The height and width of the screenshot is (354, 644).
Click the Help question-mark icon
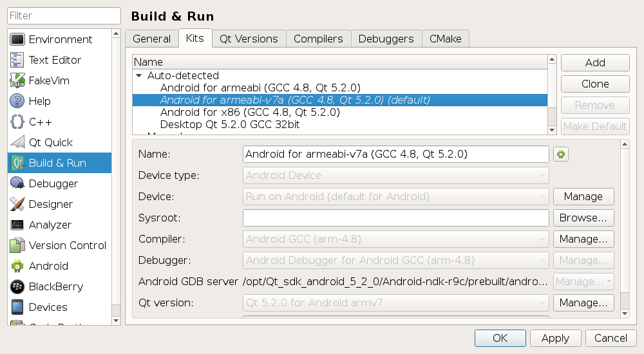pyautogui.click(x=17, y=101)
